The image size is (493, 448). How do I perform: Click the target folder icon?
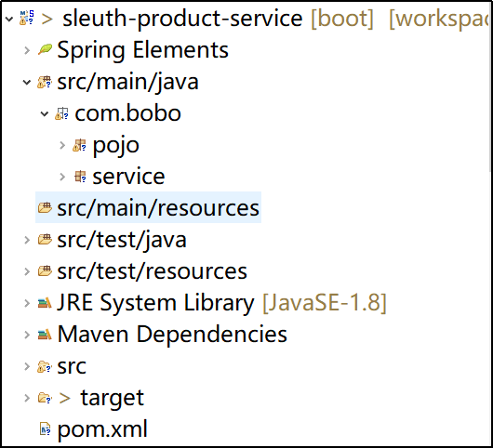45,398
